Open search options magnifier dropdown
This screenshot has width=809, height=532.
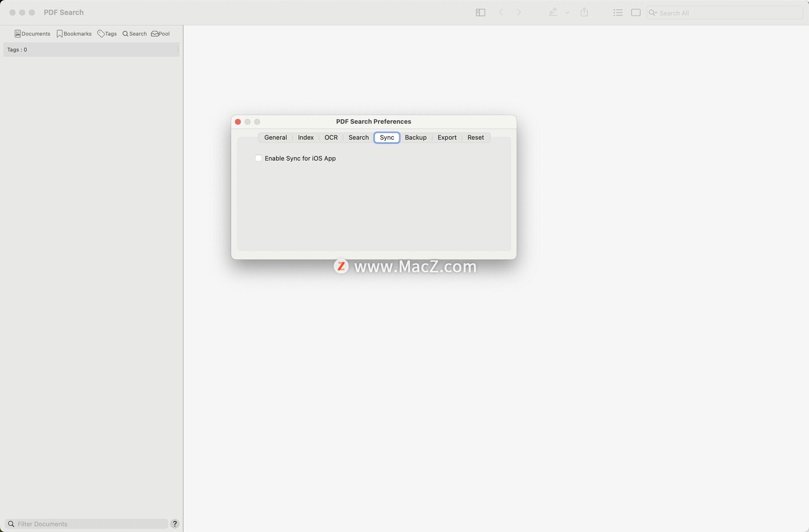[653, 13]
